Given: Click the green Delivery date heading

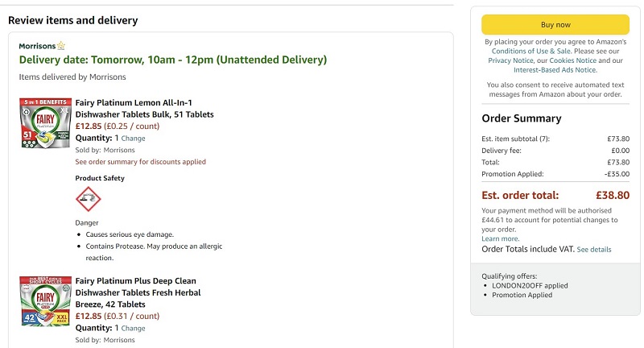Looking at the screenshot, I should (173, 60).
